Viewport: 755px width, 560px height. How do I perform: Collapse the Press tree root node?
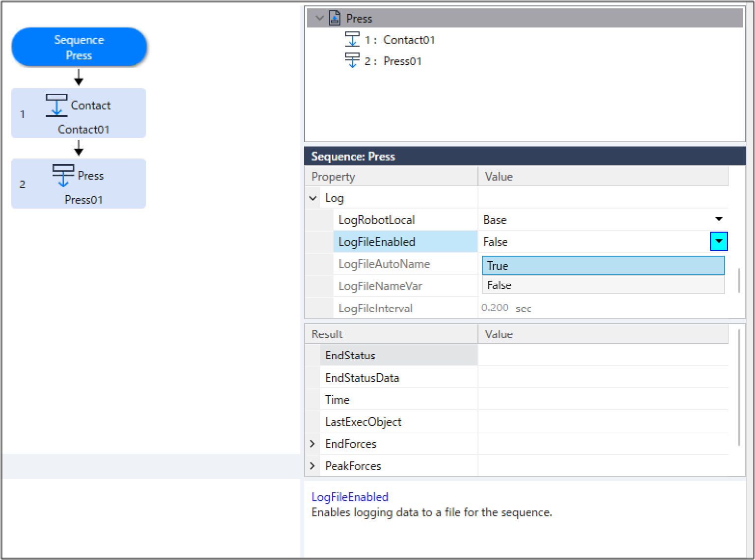(x=320, y=19)
